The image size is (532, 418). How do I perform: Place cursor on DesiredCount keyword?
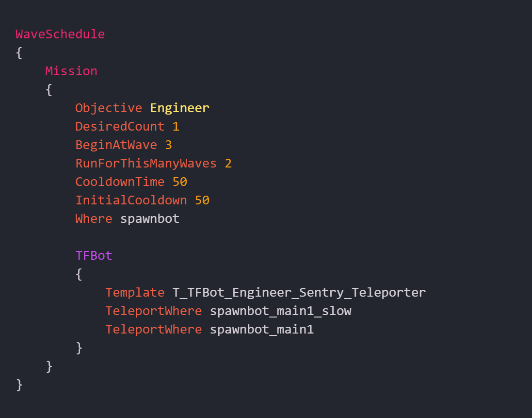(x=120, y=127)
